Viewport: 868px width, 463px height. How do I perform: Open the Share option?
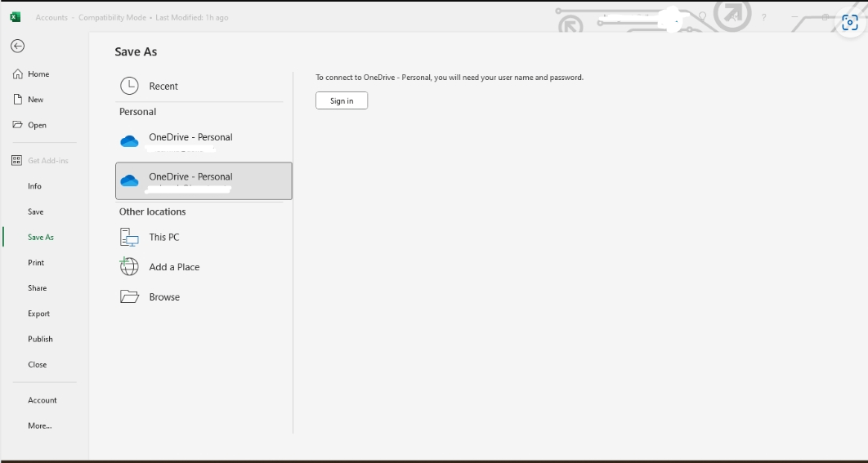tap(37, 287)
